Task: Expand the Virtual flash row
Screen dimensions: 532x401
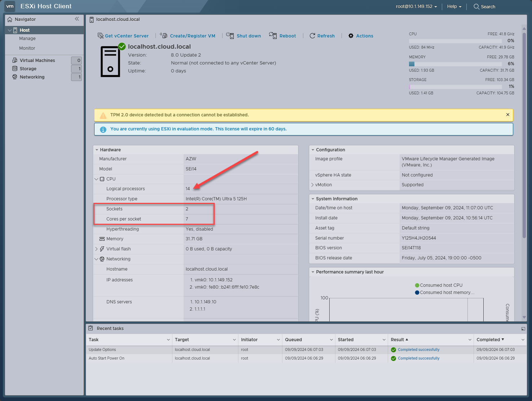Action: [x=96, y=249]
